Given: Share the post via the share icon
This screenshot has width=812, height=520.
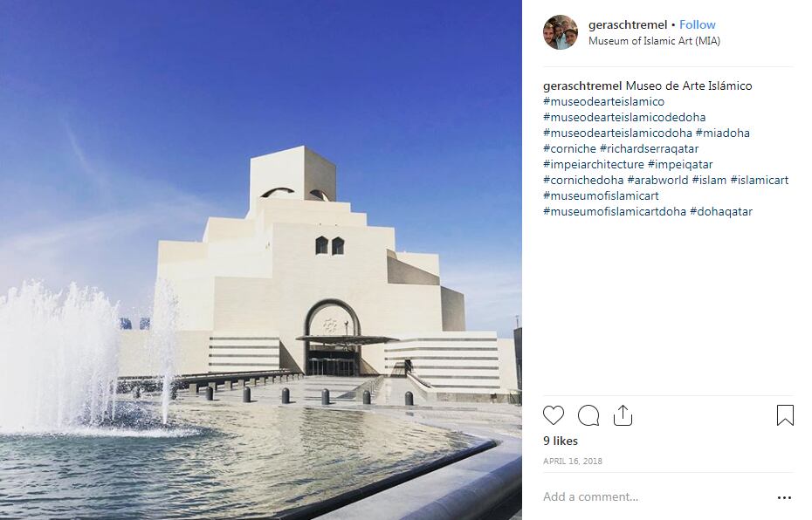Looking at the screenshot, I should (x=623, y=415).
